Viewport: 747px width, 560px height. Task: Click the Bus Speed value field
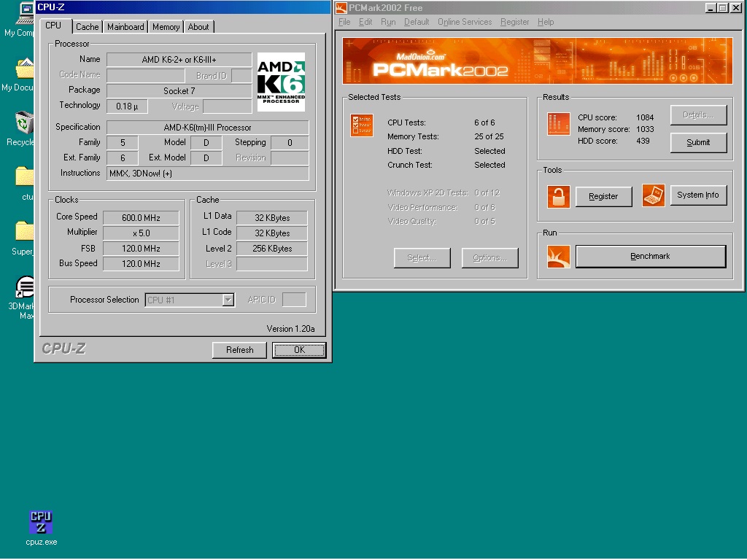[x=141, y=263]
